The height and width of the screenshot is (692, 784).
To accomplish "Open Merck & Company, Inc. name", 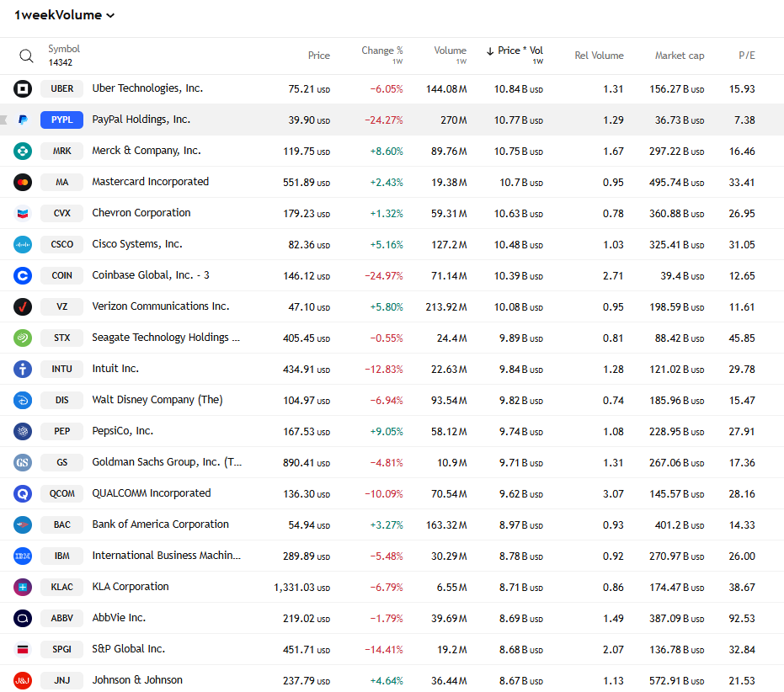I will point(147,151).
